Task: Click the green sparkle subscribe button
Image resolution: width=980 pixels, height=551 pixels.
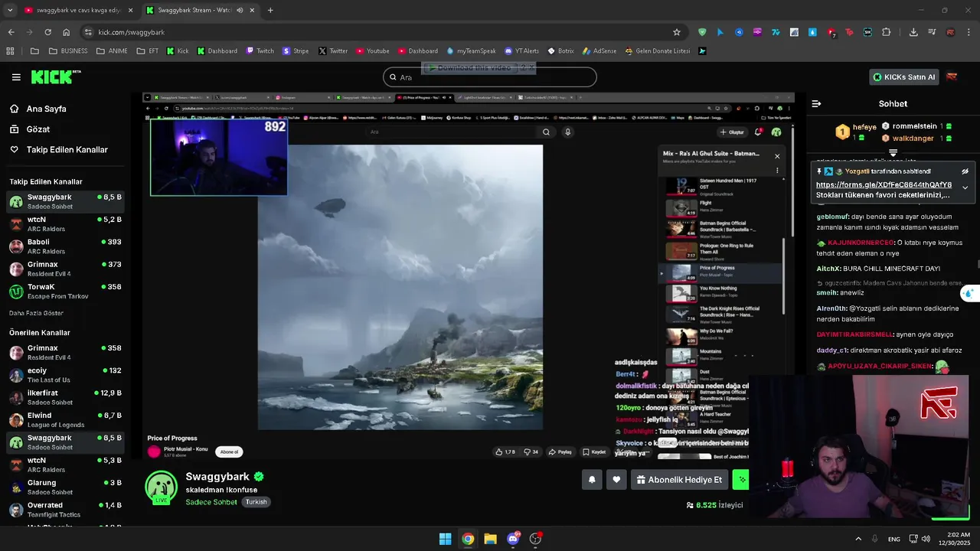Action: [x=740, y=480]
